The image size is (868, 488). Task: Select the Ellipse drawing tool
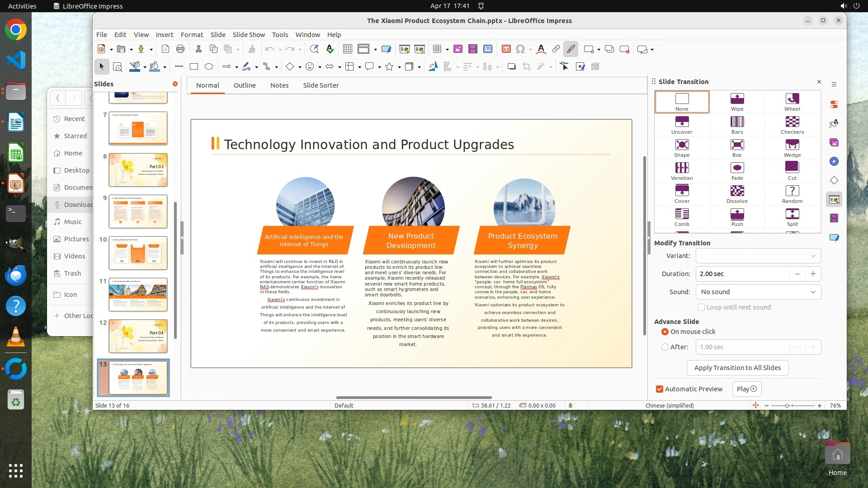pos(209,67)
